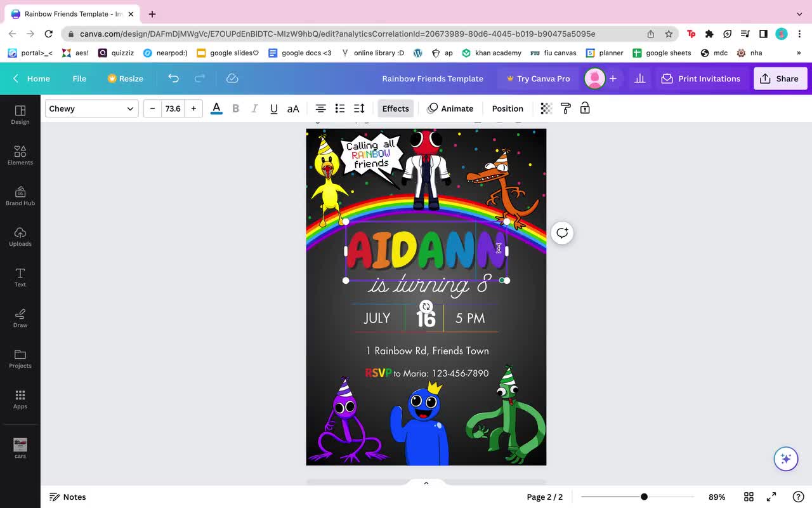This screenshot has width=812, height=508.
Task: Reload the browser page
Action: pos(48,34)
